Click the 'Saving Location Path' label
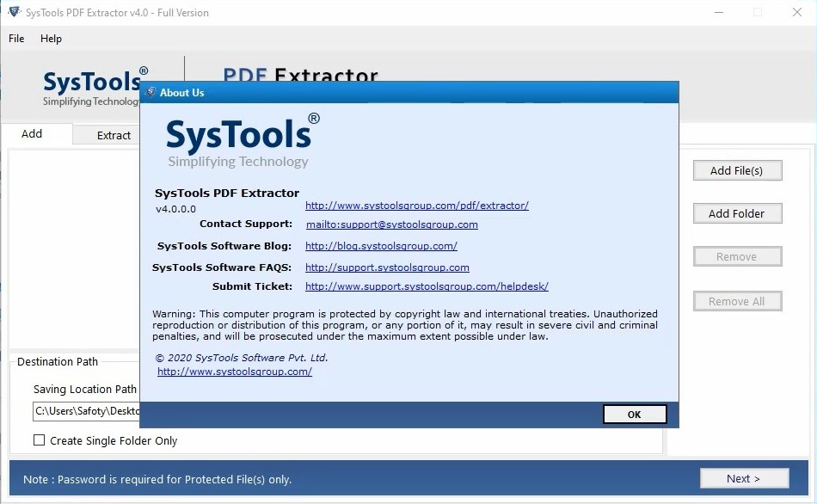Screen dimensions: 817x504 85,390
